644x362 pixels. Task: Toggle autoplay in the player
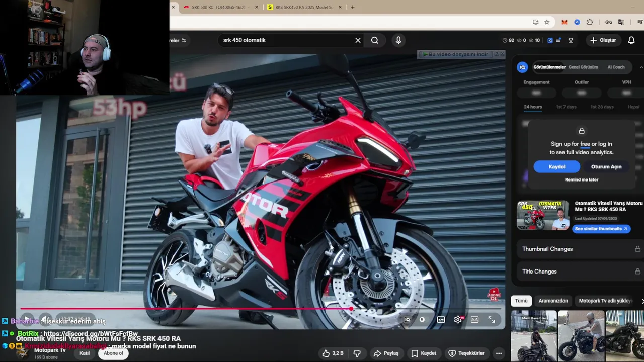[x=422, y=320]
